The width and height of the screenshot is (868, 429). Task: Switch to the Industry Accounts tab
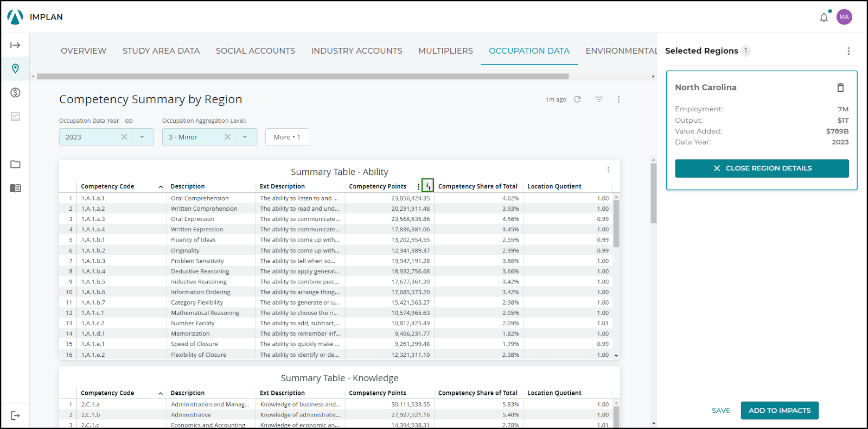(x=356, y=51)
